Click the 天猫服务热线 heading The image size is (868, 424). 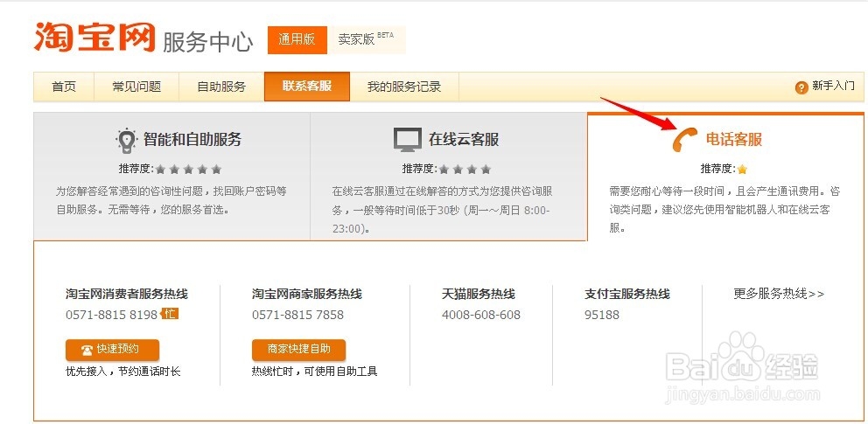(x=479, y=294)
